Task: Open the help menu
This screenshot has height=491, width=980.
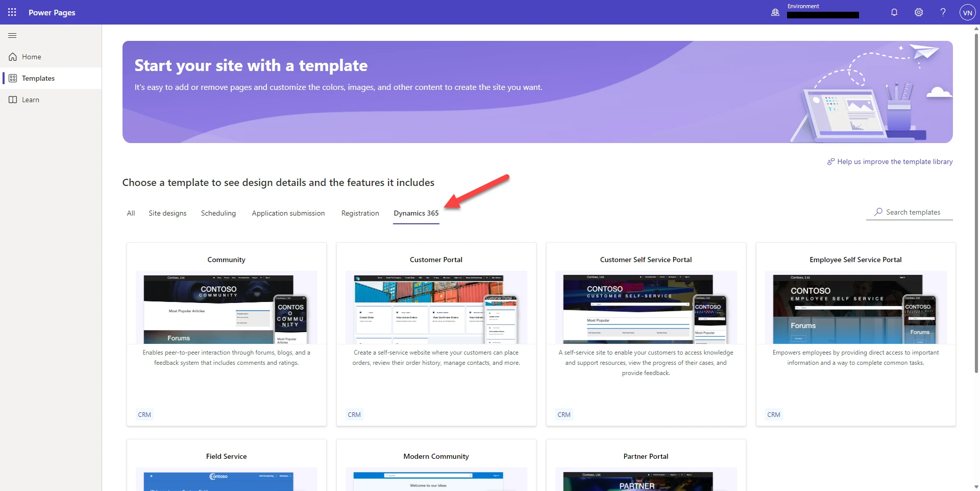Action: point(943,12)
